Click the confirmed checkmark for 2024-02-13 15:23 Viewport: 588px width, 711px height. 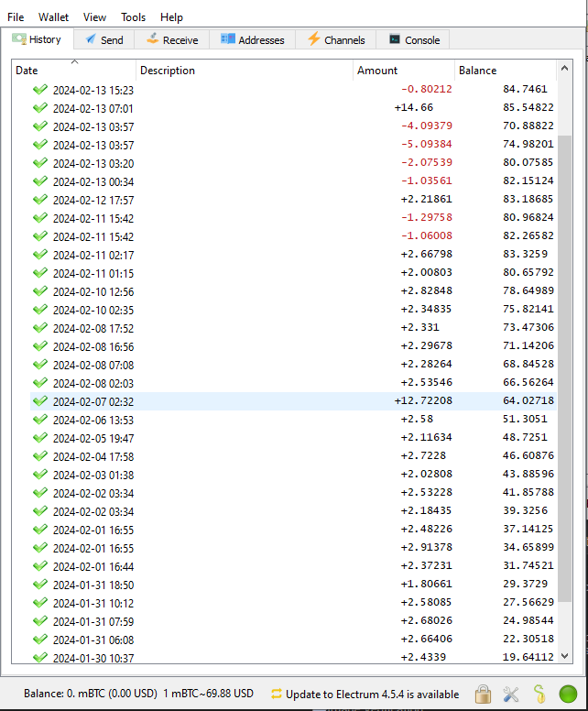[40, 89]
